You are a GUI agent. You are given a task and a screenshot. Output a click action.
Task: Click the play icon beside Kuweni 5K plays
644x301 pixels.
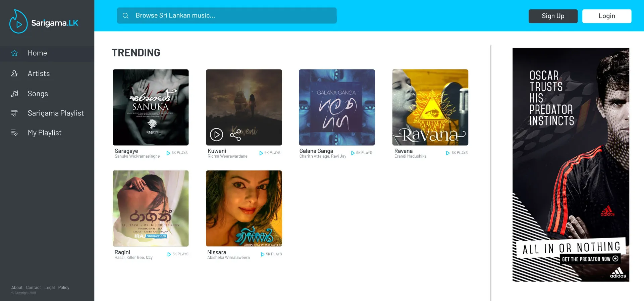click(261, 153)
